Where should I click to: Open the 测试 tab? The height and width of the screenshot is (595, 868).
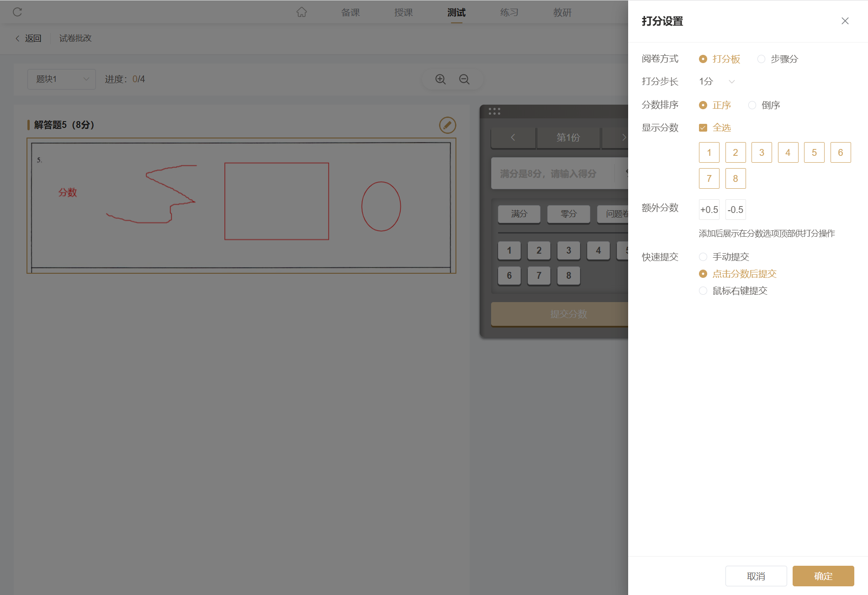(456, 12)
